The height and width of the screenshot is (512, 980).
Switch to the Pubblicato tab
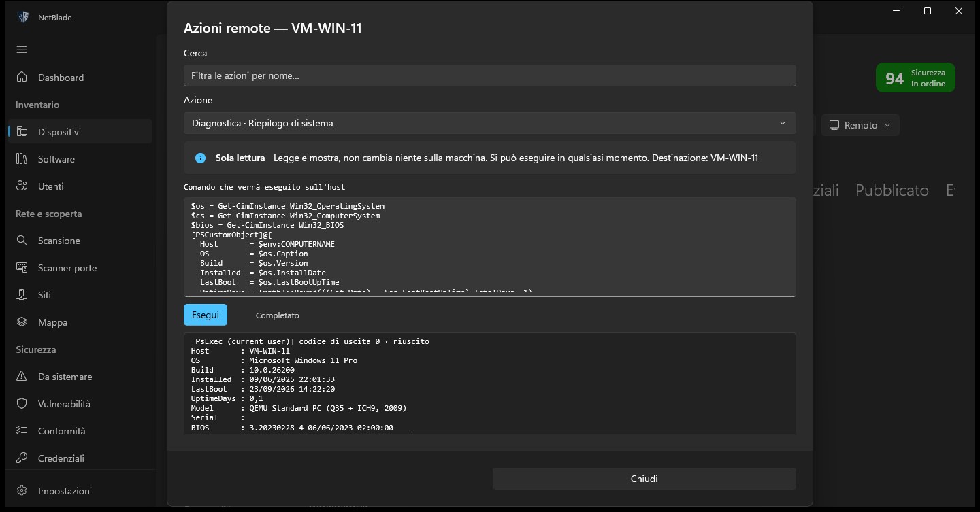pos(892,190)
